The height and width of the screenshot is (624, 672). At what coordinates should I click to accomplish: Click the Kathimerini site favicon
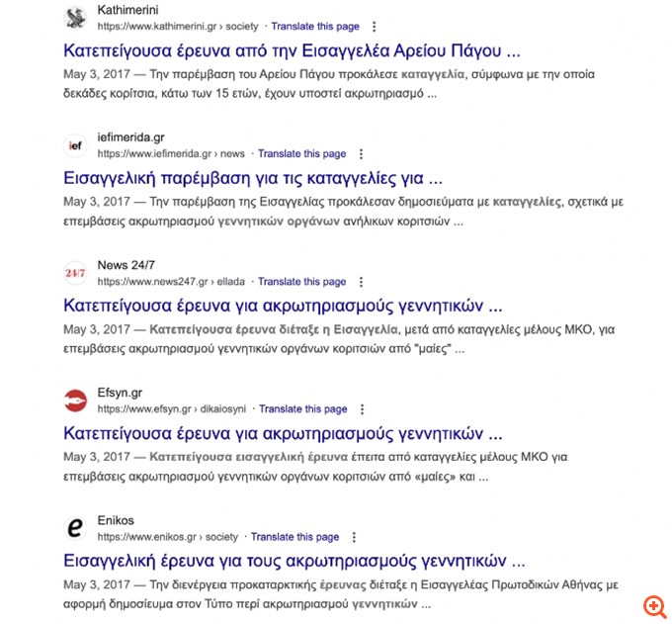(x=76, y=18)
